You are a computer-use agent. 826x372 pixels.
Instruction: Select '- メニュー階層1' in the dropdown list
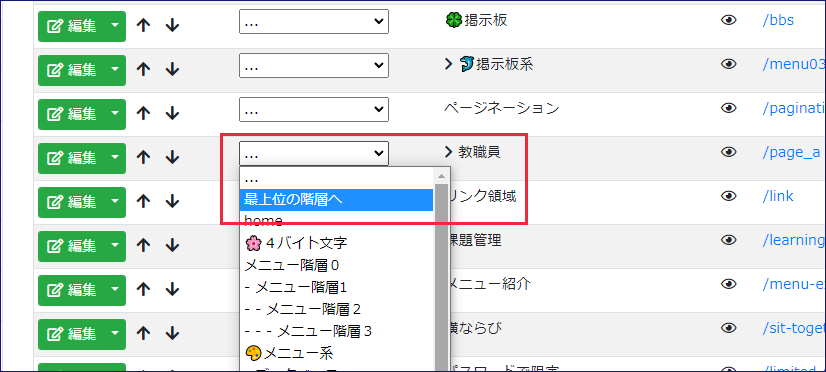pyautogui.click(x=337, y=287)
